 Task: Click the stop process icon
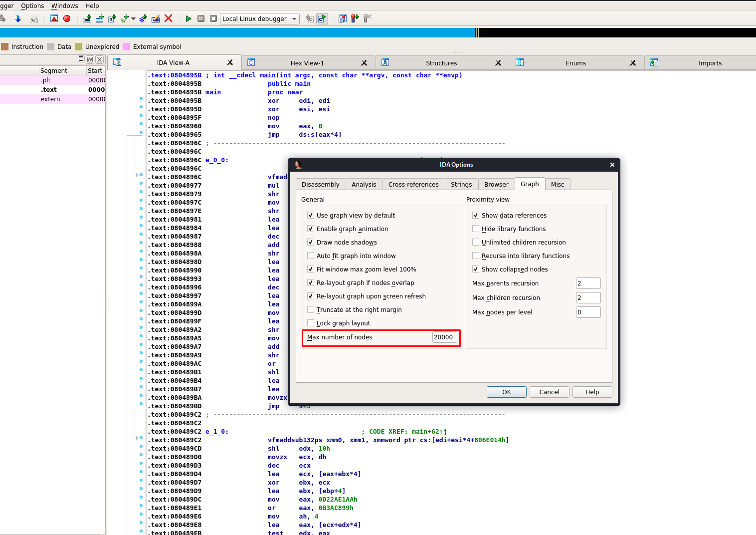pos(213,18)
